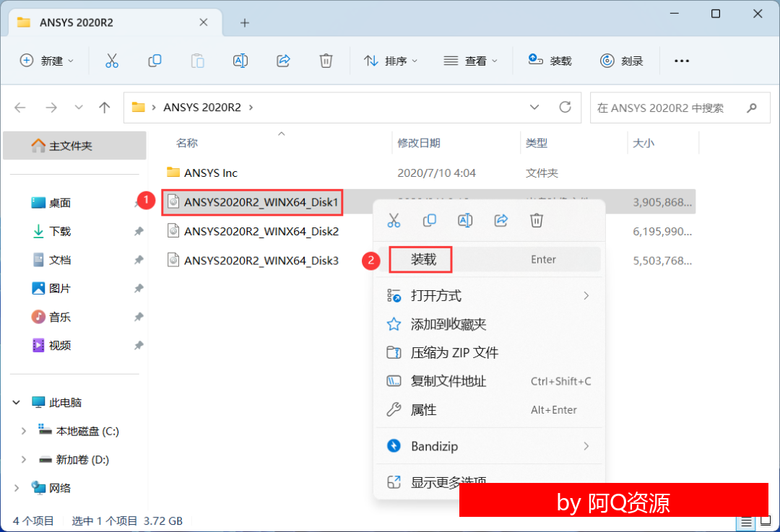The height and width of the screenshot is (532, 780).
Task: Unpin 音乐 using its pin icon
Action: (139, 317)
